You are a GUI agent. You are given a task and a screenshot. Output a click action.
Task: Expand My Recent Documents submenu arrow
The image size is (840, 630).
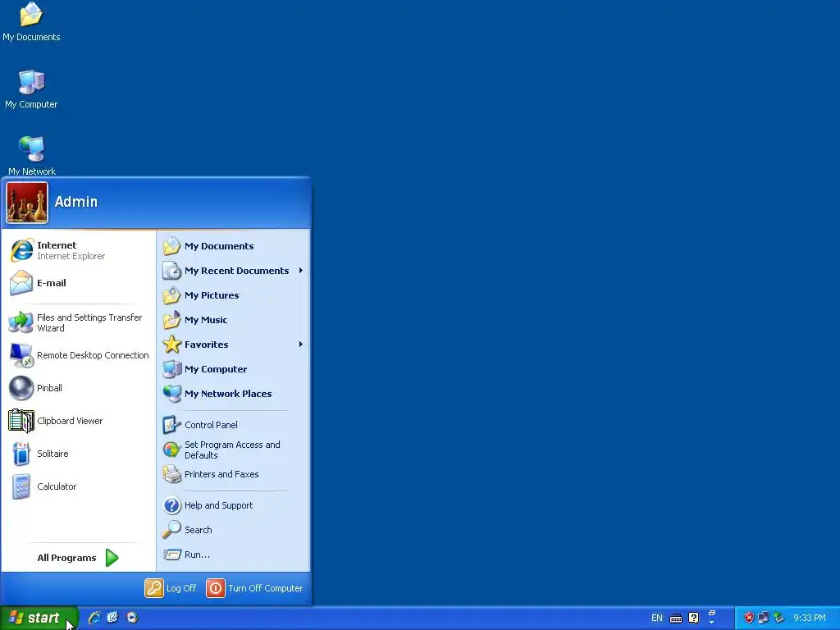pos(301,271)
